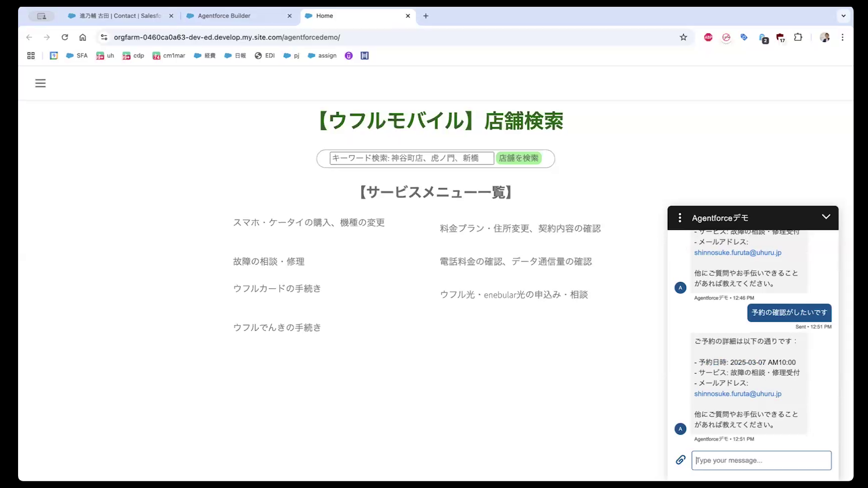Bookmark this page with the star
The height and width of the screenshot is (488, 868).
click(x=683, y=38)
